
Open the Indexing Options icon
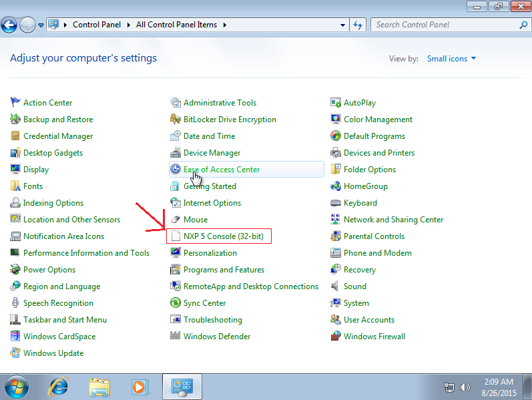15,202
